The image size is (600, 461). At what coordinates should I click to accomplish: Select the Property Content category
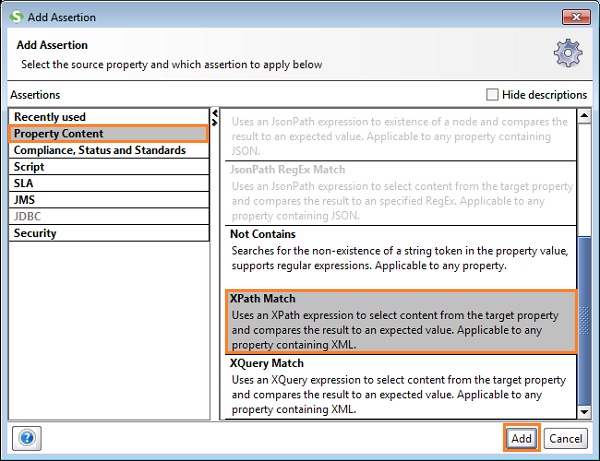click(x=58, y=134)
